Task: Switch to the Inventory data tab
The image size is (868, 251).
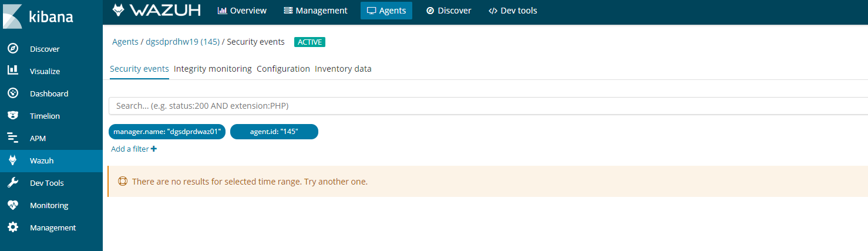Action: (x=343, y=69)
